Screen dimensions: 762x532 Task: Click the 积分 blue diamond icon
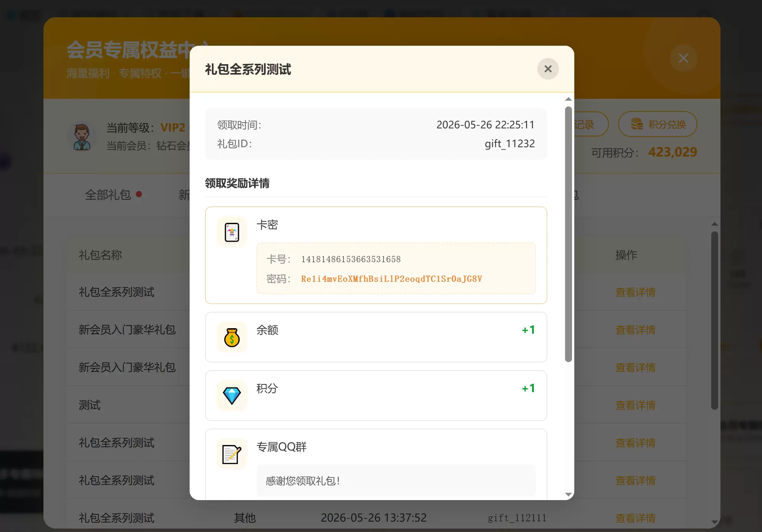pyautogui.click(x=232, y=396)
